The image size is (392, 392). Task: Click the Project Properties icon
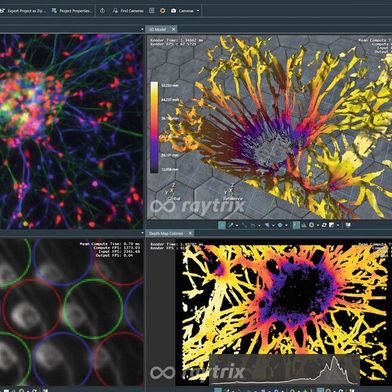(54, 11)
